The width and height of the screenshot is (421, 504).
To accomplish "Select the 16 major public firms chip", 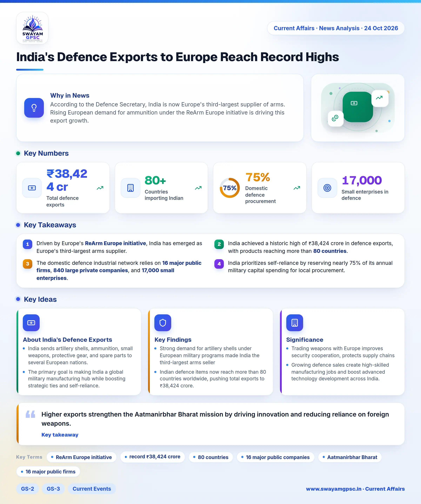I will click(x=48, y=472).
